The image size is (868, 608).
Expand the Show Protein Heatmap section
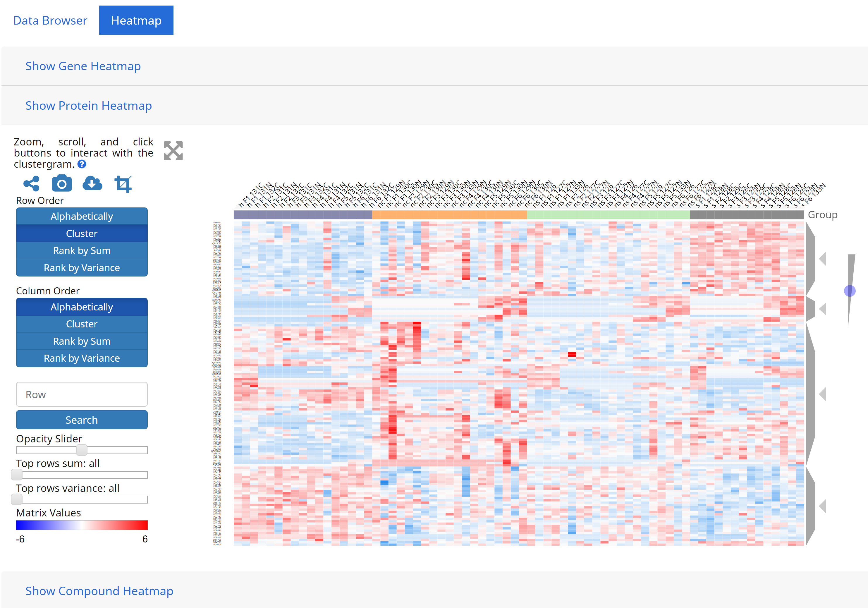(89, 105)
